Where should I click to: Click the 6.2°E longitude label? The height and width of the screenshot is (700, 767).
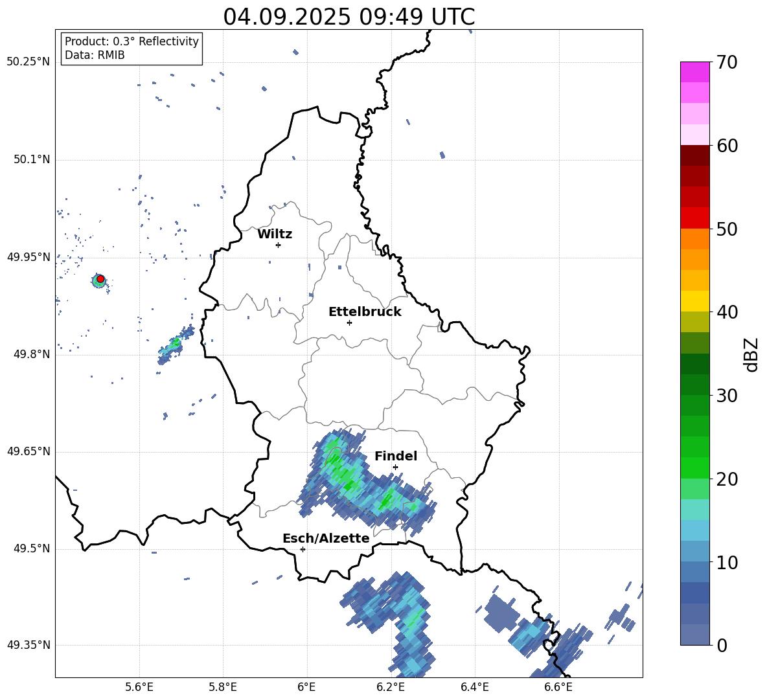pos(391,687)
